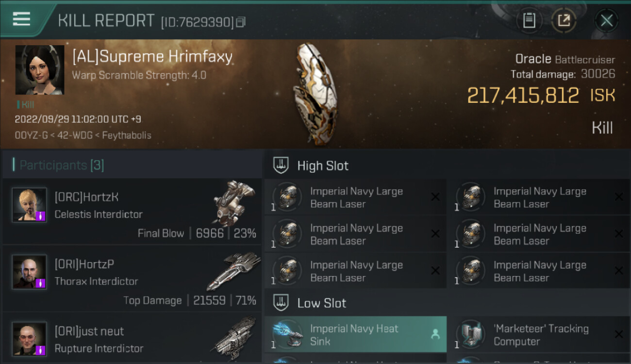The image size is (631, 364).
Task: Click the purple info badge on HortzK
Action: coord(42,215)
